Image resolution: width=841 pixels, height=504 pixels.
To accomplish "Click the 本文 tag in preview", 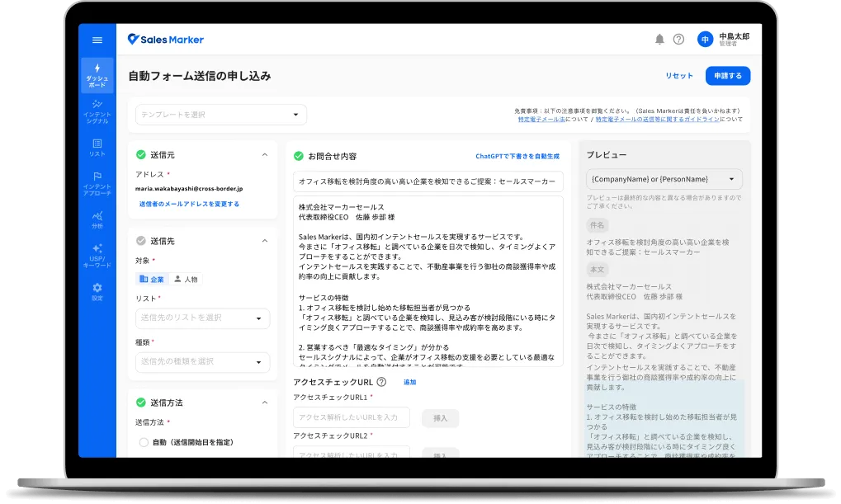I will click(x=597, y=269).
